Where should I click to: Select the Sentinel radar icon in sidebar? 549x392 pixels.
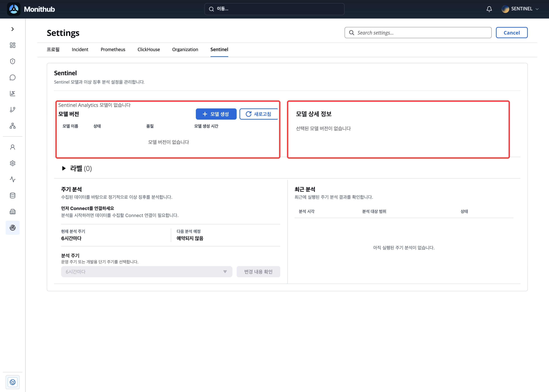[13, 228]
